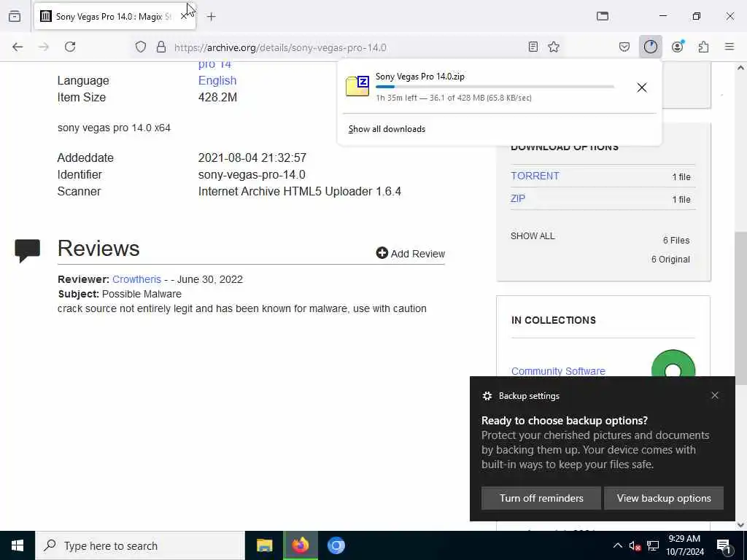Select identifier text sony-vegas-pro-14.0
The width and height of the screenshot is (747, 560).
pos(252,175)
